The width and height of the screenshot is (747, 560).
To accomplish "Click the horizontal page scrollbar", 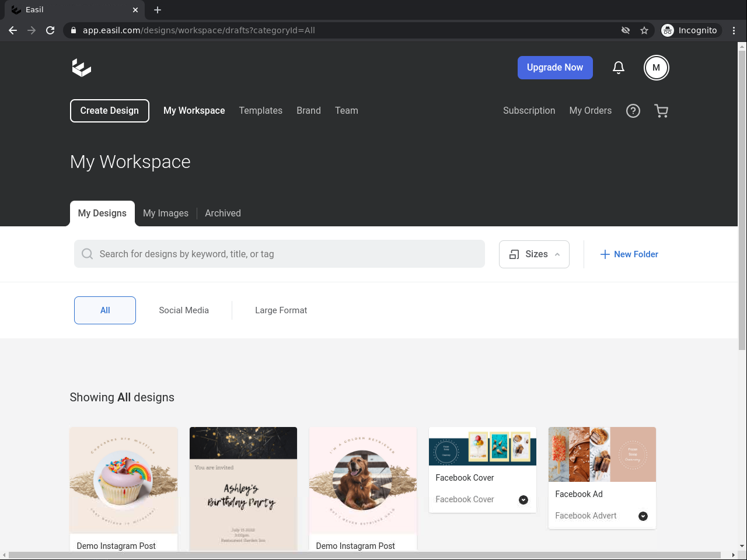I will [365, 555].
